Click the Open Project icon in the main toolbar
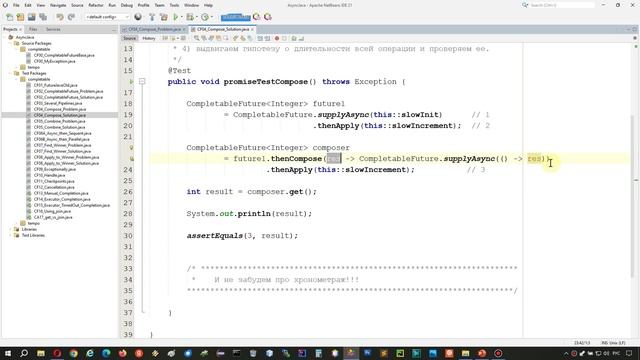Viewport: 640px width, 360px height. (x=31, y=17)
